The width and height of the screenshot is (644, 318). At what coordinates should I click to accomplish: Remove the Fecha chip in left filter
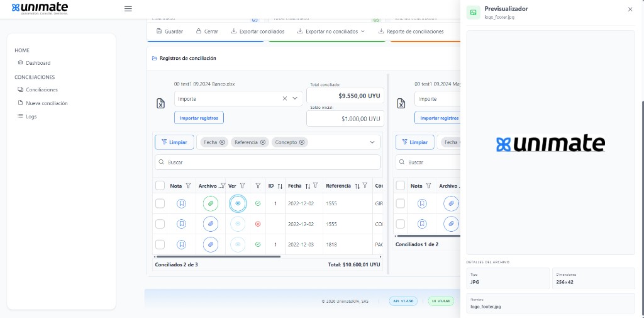pos(222,142)
